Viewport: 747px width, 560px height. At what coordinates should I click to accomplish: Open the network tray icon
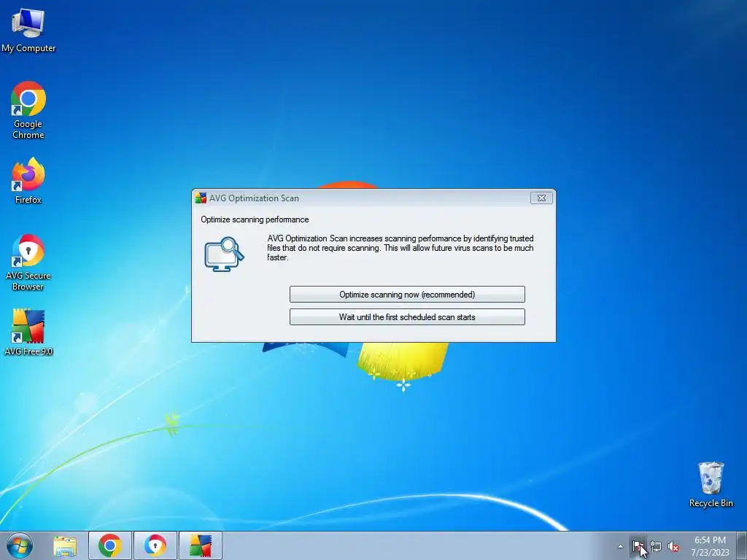tap(656, 546)
